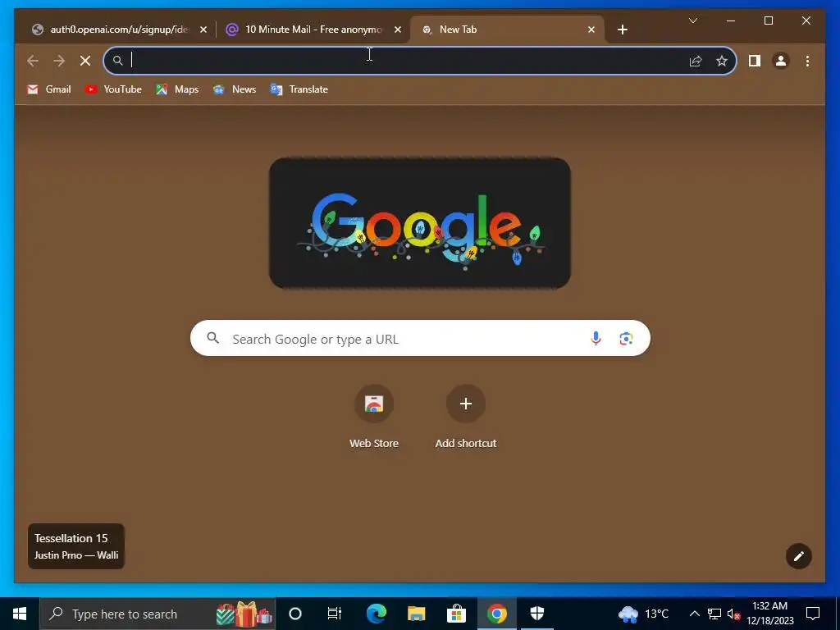Open the Tessellation 15 theme attribution

point(76,546)
